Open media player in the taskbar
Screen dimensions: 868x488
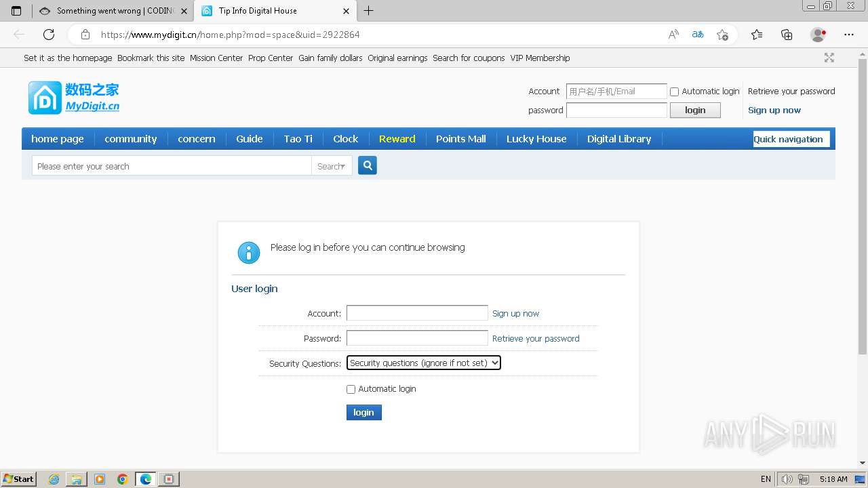click(x=100, y=479)
